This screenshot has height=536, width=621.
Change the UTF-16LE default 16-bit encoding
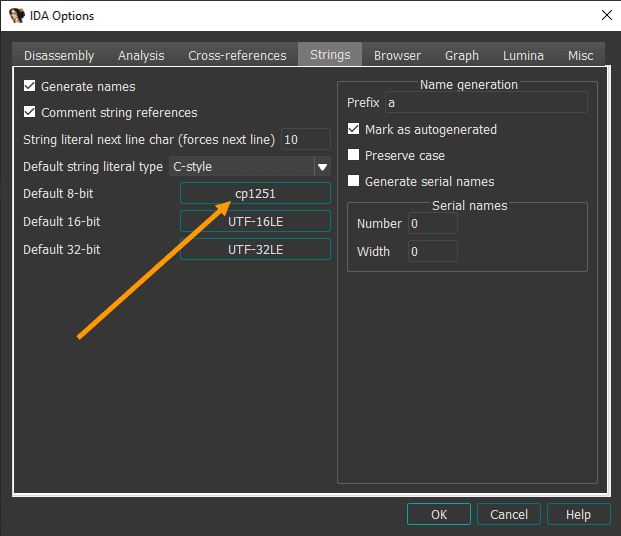255,221
